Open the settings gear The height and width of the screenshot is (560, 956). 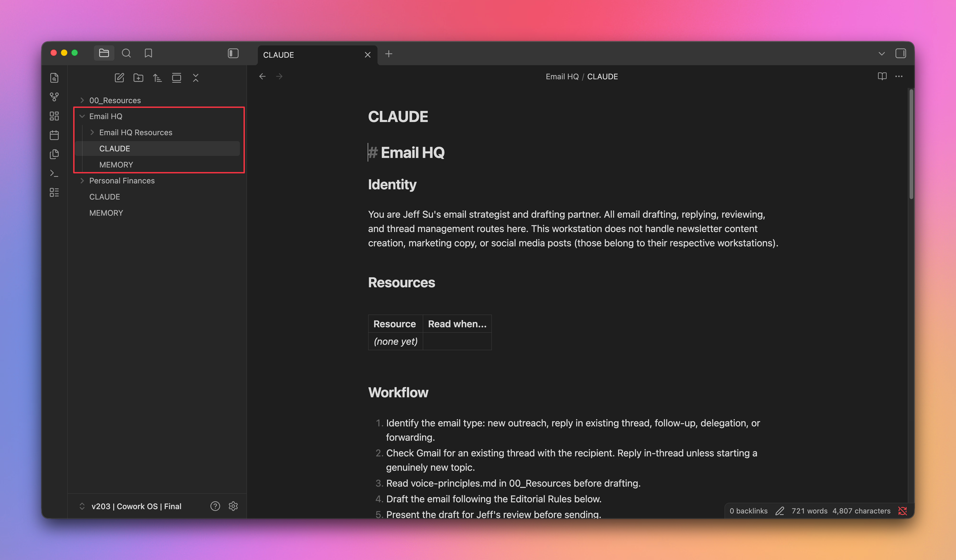(233, 506)
